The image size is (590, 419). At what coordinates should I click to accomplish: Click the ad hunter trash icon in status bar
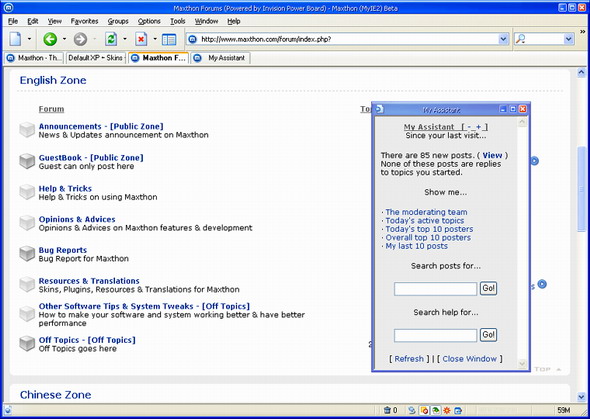tap(387, 410)
